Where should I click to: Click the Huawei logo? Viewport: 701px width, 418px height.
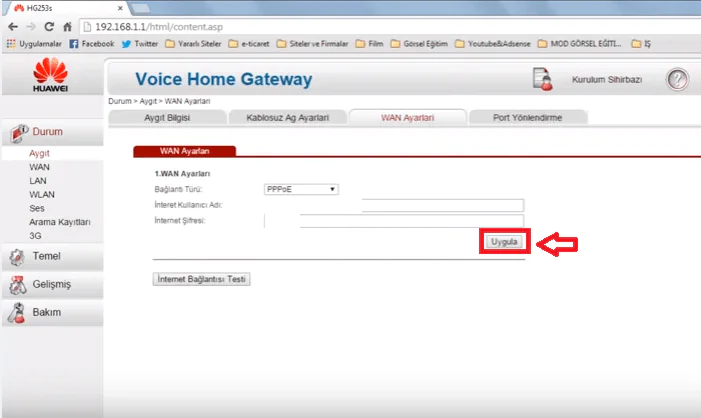pos(51,75)
